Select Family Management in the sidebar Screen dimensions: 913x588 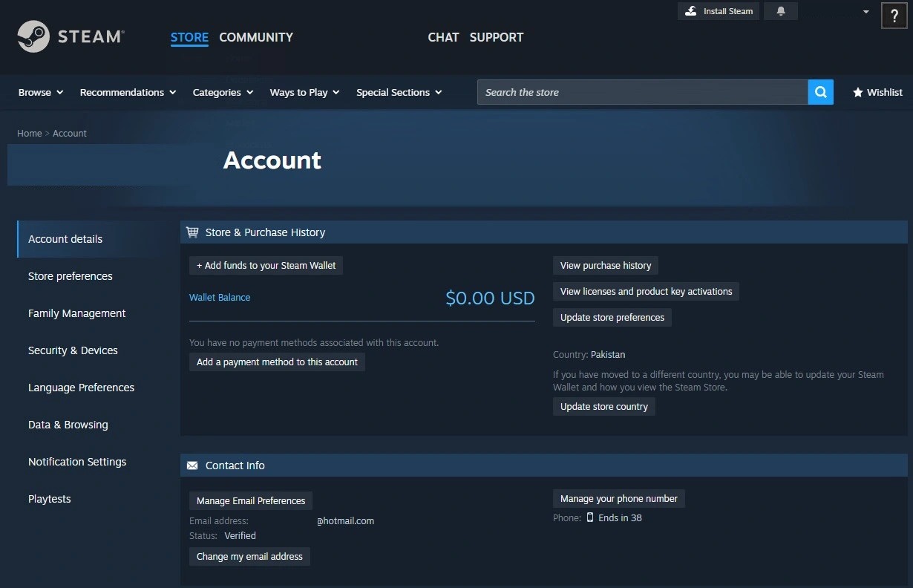(x=95, y=313)
